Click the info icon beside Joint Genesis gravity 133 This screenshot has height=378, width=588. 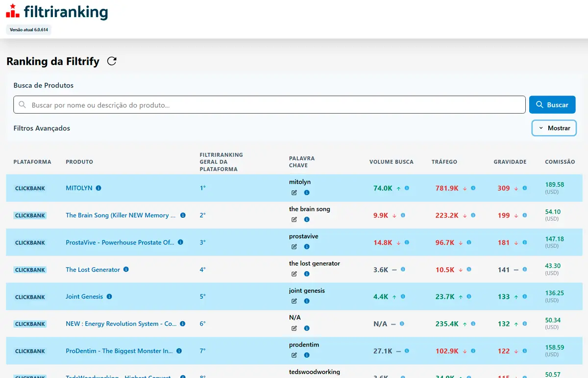point(525,296)
